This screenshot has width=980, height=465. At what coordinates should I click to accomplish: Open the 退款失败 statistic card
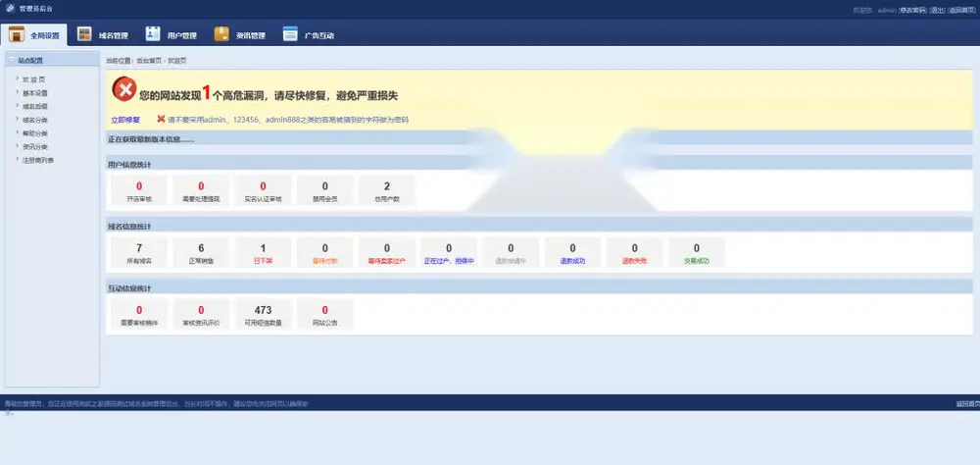pos(634,252)
